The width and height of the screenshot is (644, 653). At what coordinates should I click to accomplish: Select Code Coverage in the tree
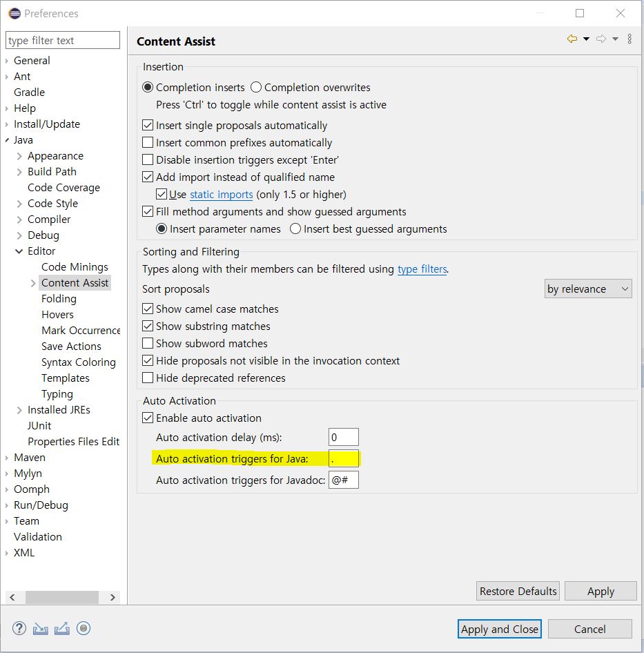click(64, 187)
